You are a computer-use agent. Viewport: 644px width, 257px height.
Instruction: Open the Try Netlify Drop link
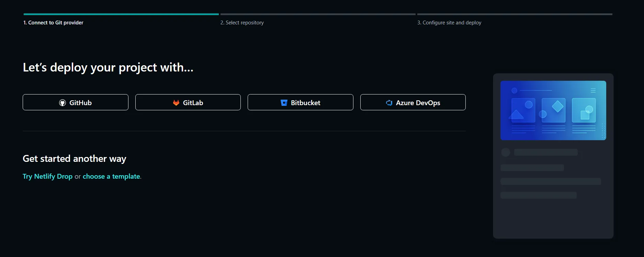click(48, 176)
